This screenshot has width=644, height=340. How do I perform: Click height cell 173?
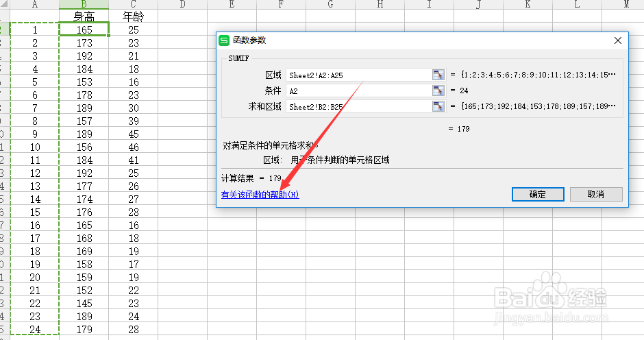coord(84,42)
